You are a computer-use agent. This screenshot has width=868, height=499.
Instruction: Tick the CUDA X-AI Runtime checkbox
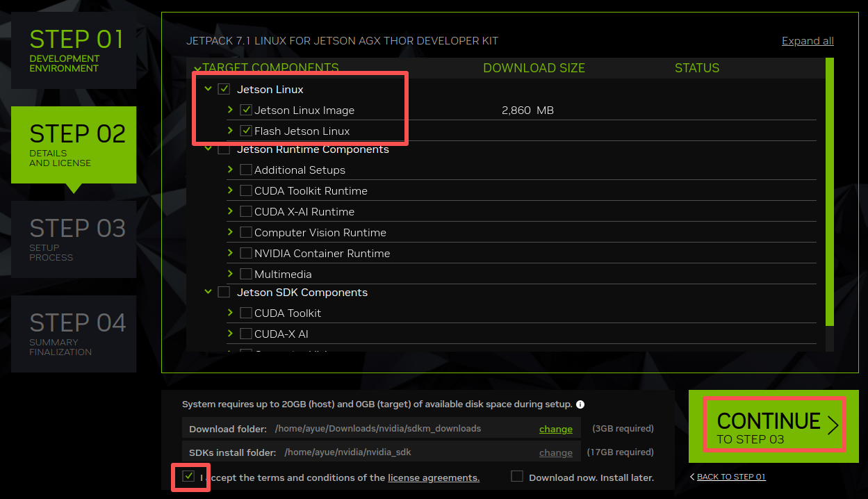pos(246,211)
